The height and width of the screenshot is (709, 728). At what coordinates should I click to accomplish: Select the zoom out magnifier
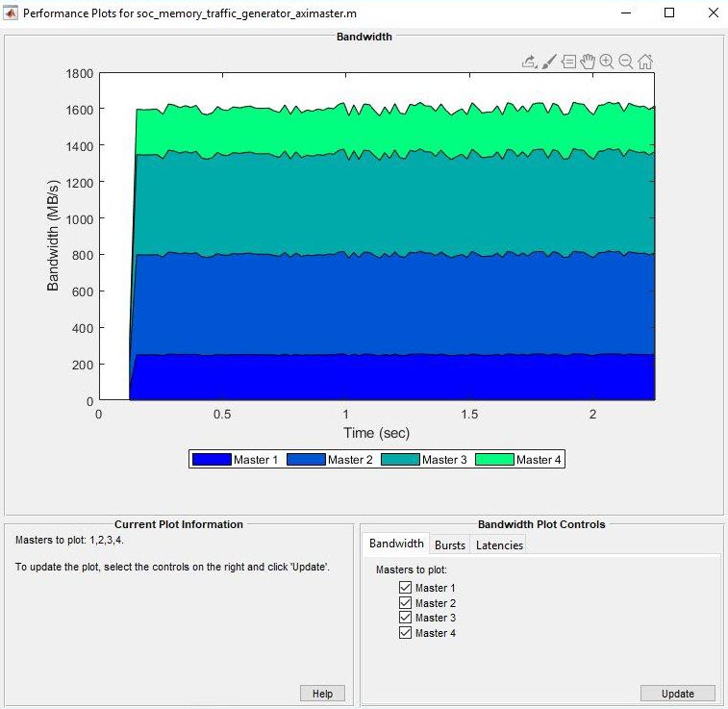[626, 62]
